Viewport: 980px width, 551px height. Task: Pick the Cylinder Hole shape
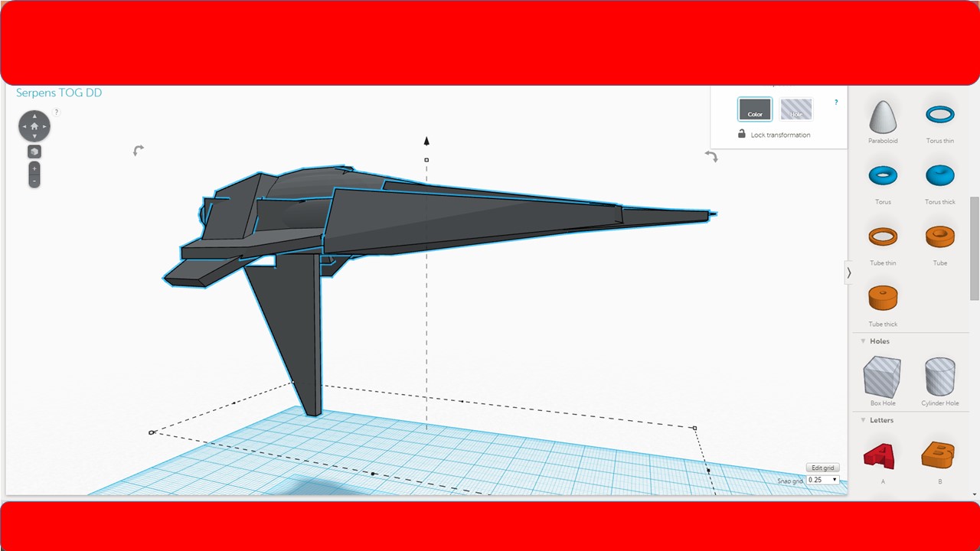coord(940,376)
